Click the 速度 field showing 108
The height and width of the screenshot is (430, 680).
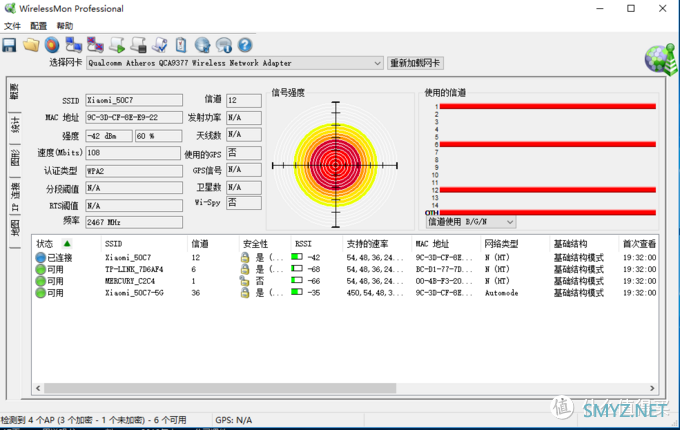(133, 153)
